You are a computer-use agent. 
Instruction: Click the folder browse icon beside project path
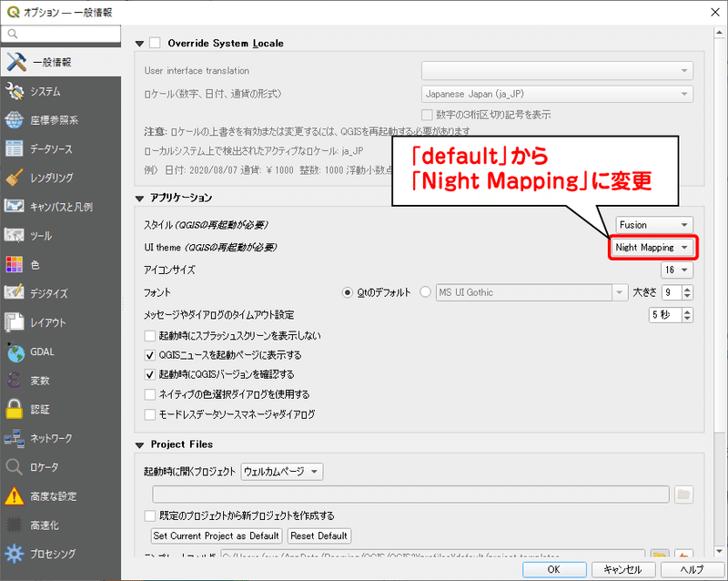[683, 494]
